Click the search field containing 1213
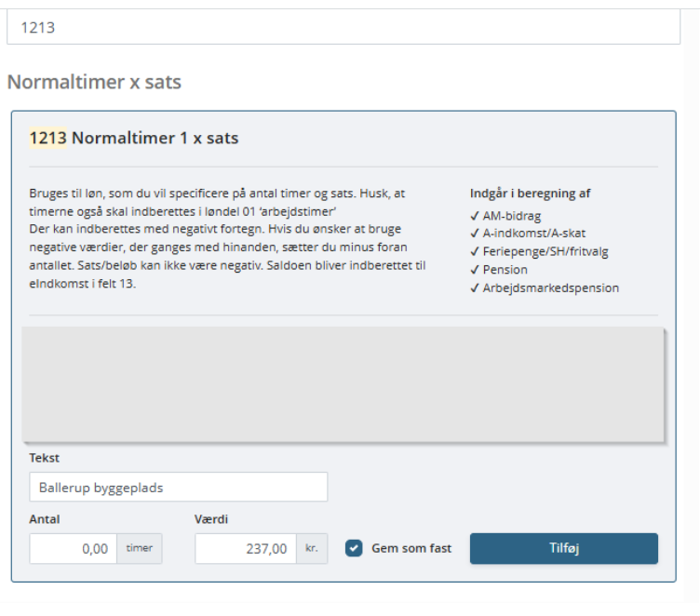The width and height of the screenshot is (700, 616). point(343,28)
